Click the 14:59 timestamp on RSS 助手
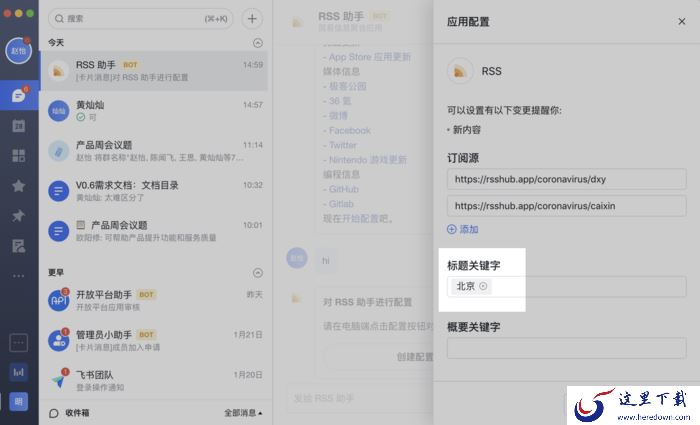 click(x=253, y=65)
